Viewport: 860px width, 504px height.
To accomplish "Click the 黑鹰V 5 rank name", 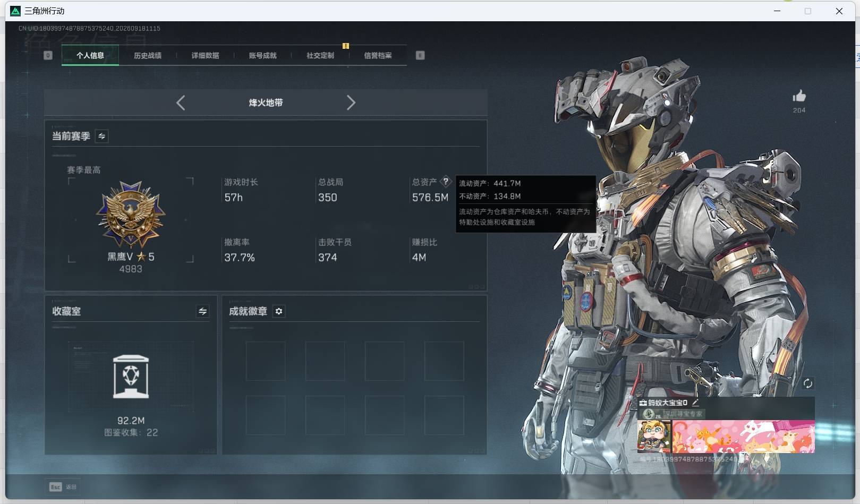I will (131, 257).
